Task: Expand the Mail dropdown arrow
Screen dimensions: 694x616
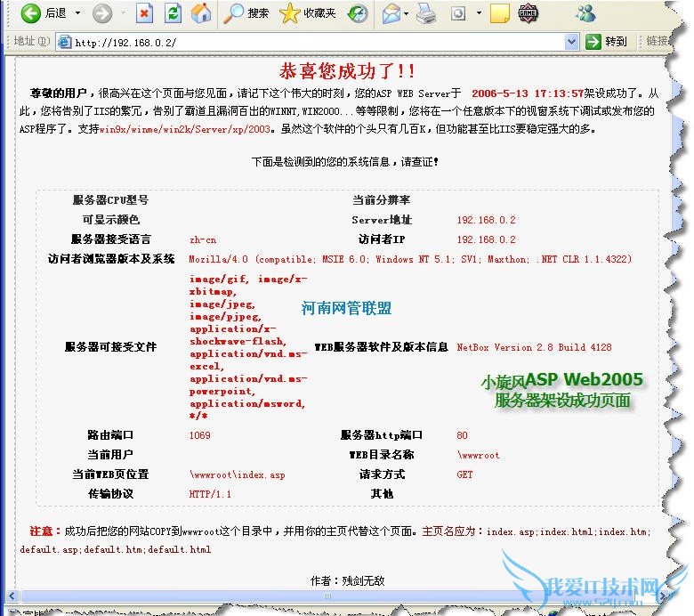Action: pos(407,13)
